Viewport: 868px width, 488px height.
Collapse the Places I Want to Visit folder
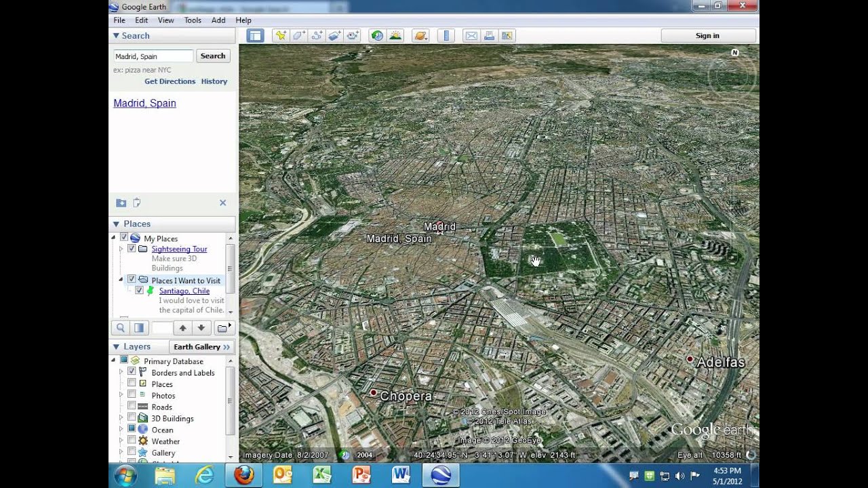(x=121, y=280)
